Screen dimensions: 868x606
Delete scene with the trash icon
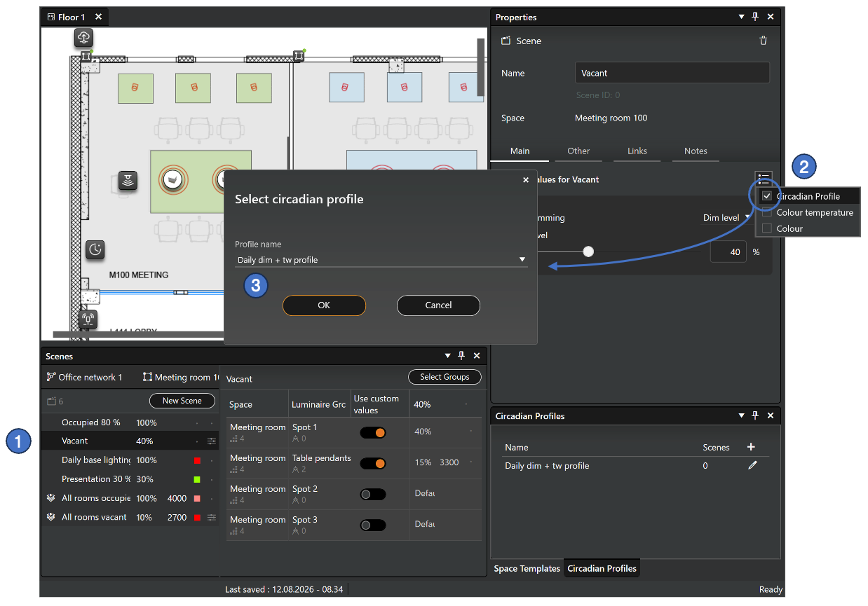764,41
